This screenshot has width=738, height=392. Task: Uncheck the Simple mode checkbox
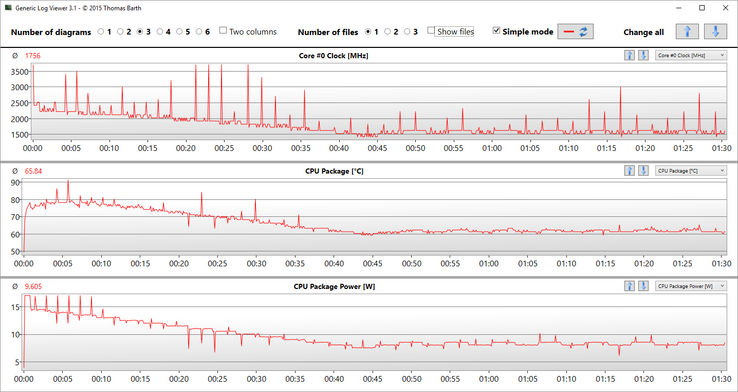click(x=496, y=31)
